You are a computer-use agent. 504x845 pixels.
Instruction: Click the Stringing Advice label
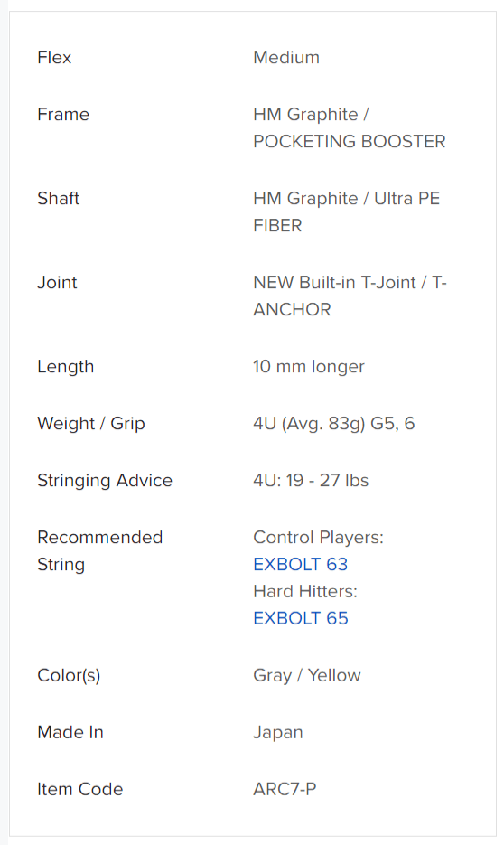105,480
